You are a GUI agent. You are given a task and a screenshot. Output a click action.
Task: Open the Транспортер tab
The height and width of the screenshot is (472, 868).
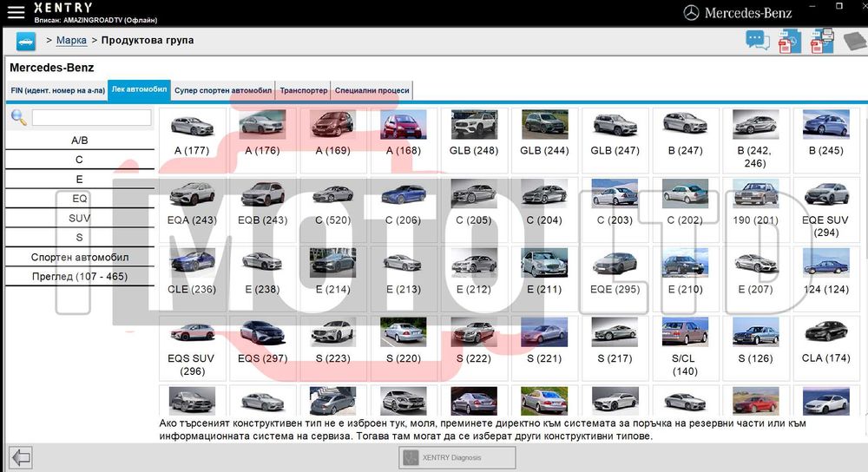pyautogui.click(x=303, y=91)
